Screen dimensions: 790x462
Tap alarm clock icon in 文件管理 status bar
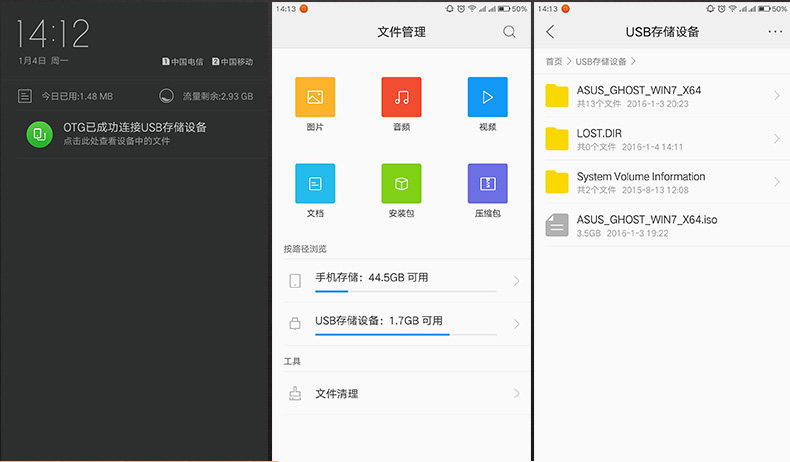tap(460, 9)
